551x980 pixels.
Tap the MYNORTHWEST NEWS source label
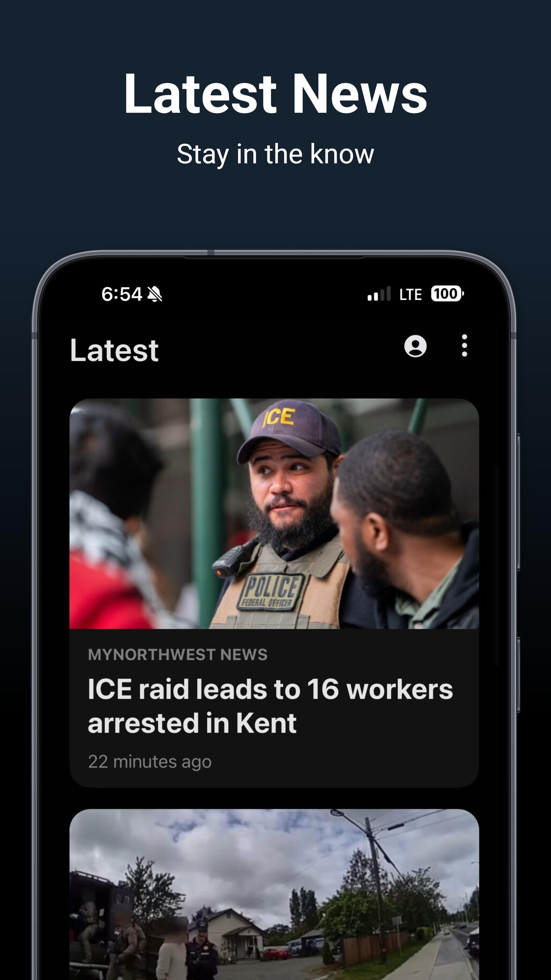(178, 655)
